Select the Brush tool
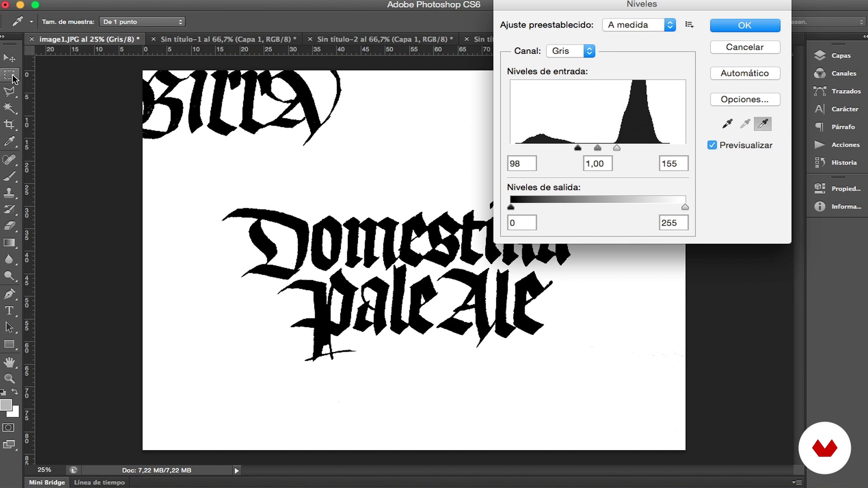 point(9,176)
